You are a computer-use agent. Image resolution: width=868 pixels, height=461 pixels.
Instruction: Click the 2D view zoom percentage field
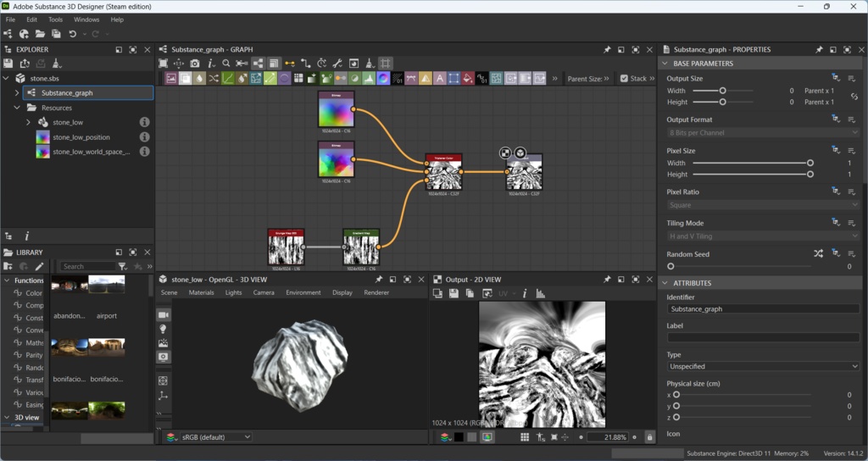(607, 437)
